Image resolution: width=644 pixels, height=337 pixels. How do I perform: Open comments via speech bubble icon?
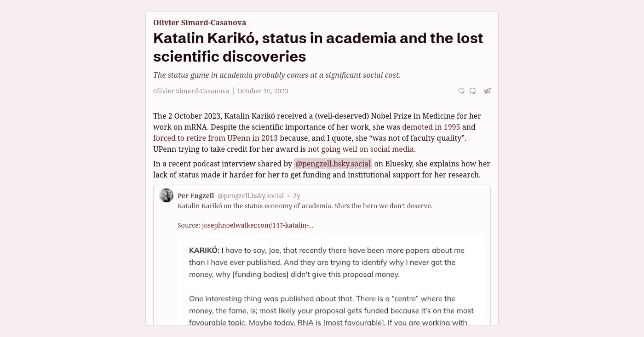pyautogui.click(x=472, y=91)
